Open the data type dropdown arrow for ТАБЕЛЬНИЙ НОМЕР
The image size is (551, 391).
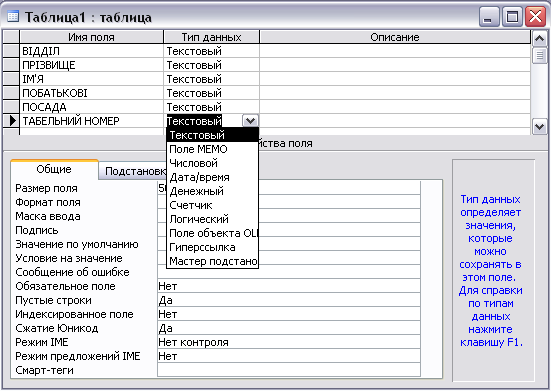click(250, 121)
